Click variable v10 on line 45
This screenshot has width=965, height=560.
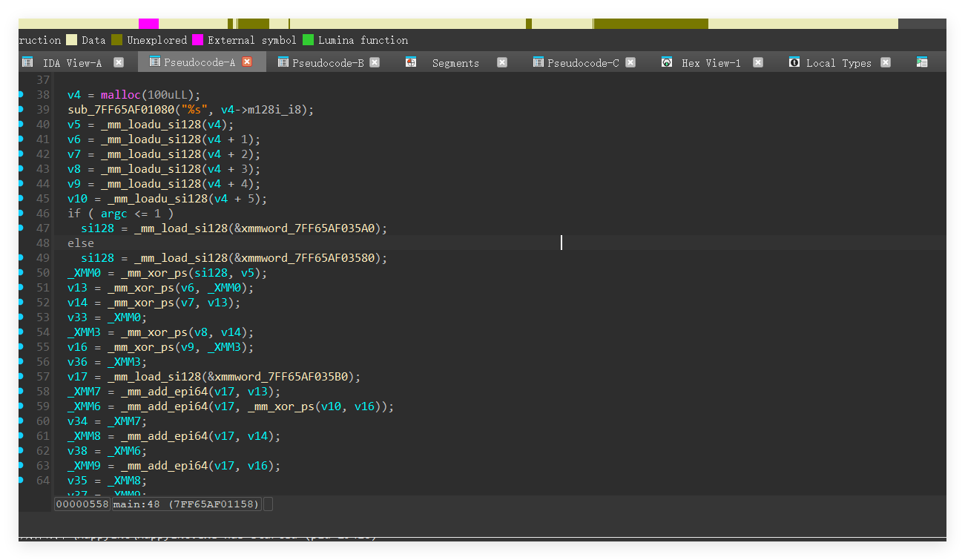point(77,199)
